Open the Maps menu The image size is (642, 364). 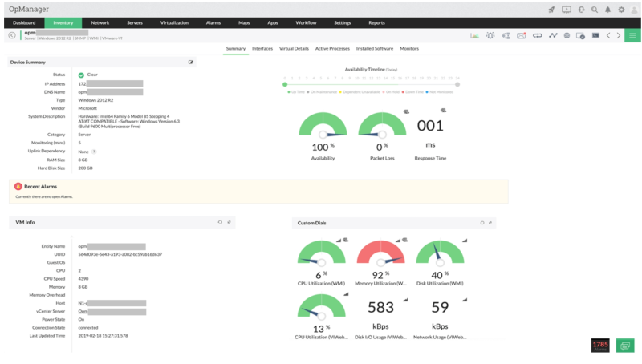pyautogui.click(x=244, y=23)
